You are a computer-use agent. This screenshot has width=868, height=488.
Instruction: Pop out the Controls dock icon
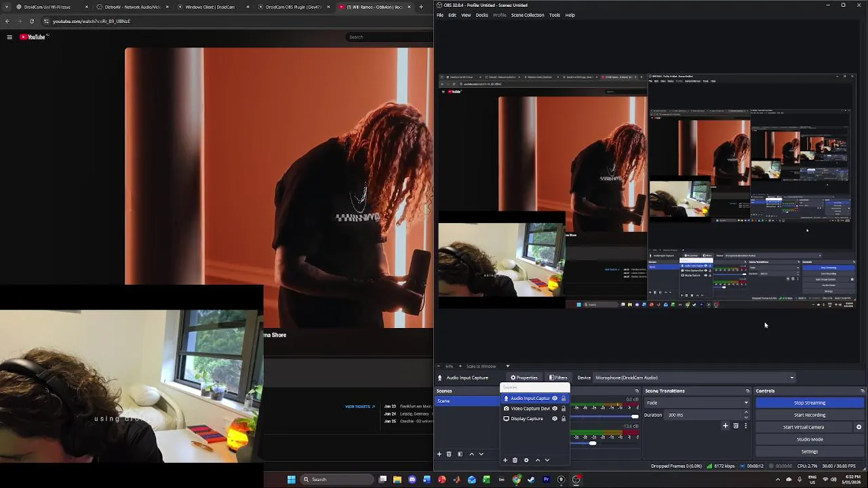coord(862,391)
